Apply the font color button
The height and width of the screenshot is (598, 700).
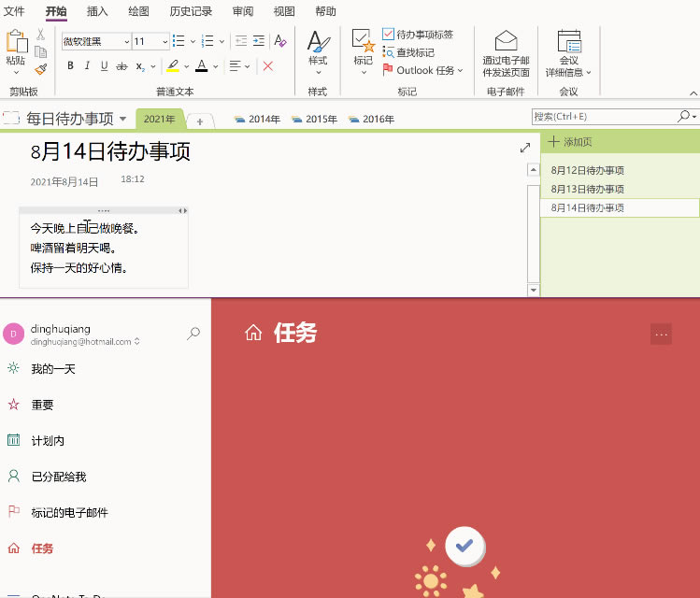coord(202,66)
